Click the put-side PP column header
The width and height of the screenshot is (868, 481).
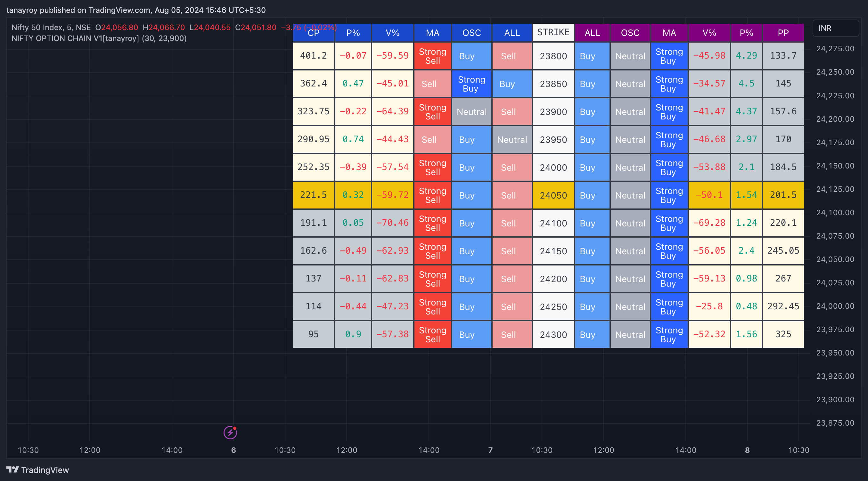783,33
